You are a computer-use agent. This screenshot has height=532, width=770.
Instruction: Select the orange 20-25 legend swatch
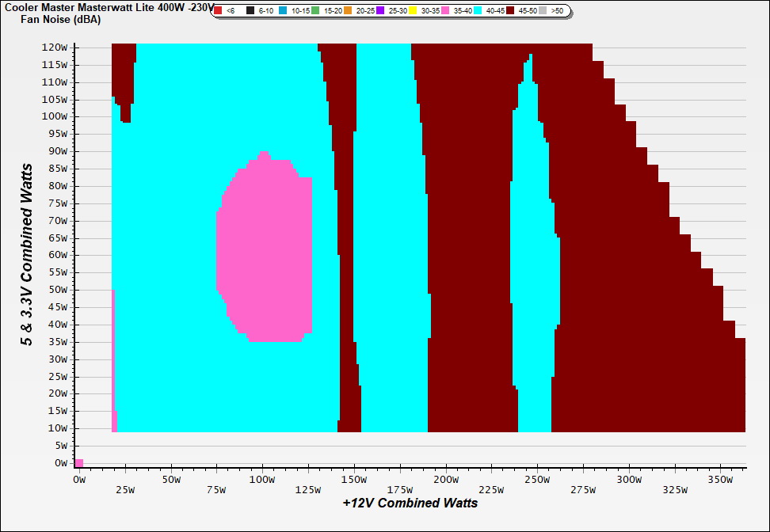(x=348, y=10)
